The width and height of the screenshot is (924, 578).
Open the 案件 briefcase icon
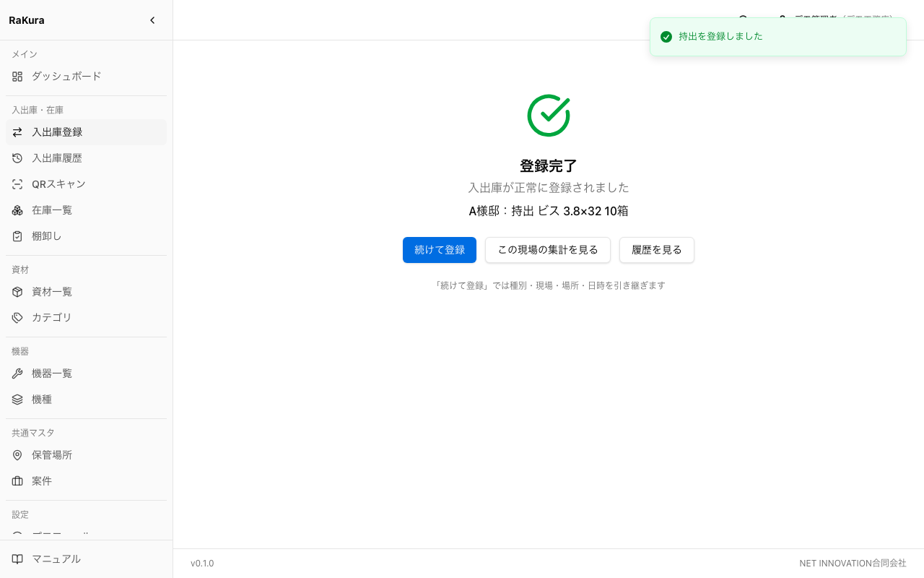[x=17, y=481]
